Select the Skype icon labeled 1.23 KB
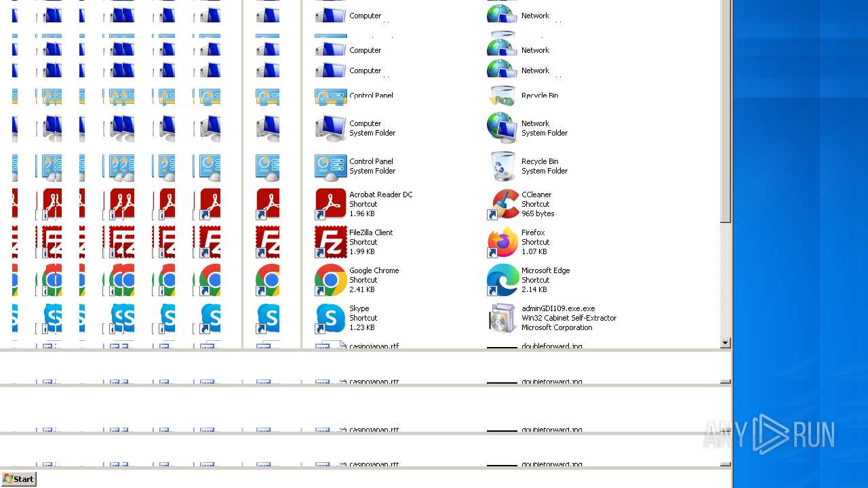The height and width of the screenshot is (488, 868). [x=331, y=318]
